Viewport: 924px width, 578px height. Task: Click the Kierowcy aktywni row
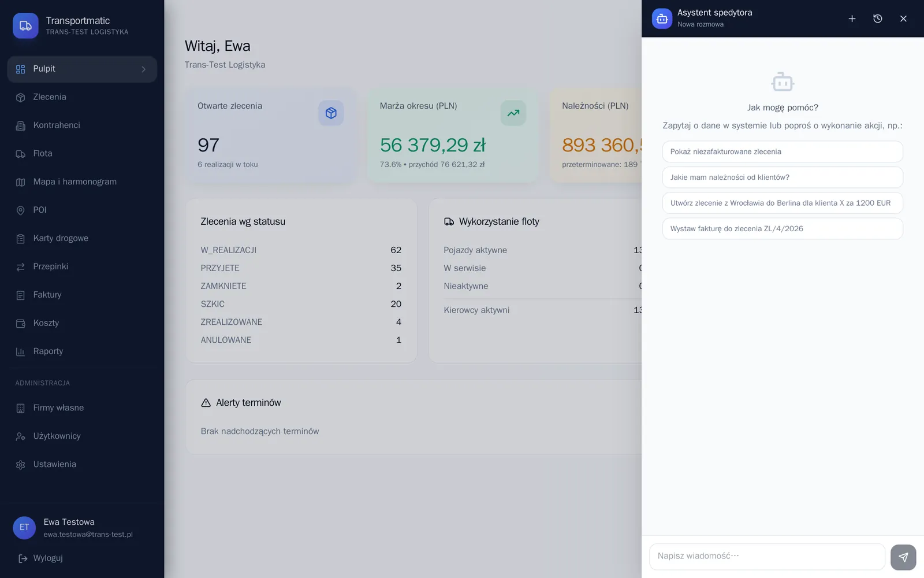[x=542, y=310]
